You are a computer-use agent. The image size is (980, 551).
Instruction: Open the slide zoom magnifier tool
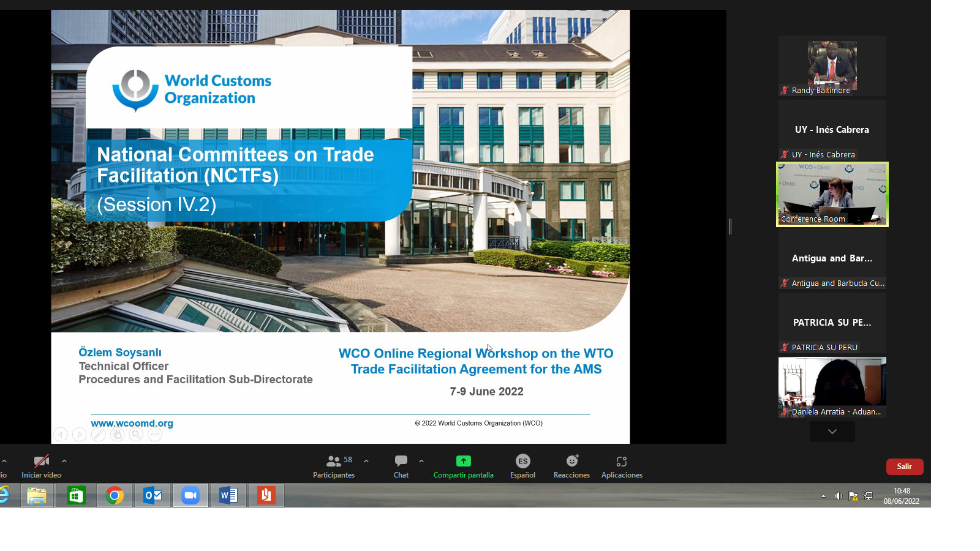[137, 435]
